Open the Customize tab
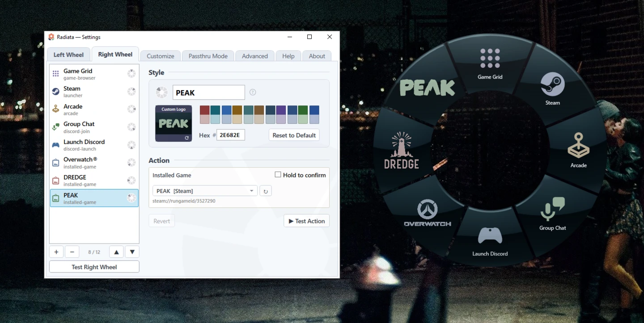Image resolution: width=644 pixels, height=323 pixels. pyautogui.click(x=161, y=56)
